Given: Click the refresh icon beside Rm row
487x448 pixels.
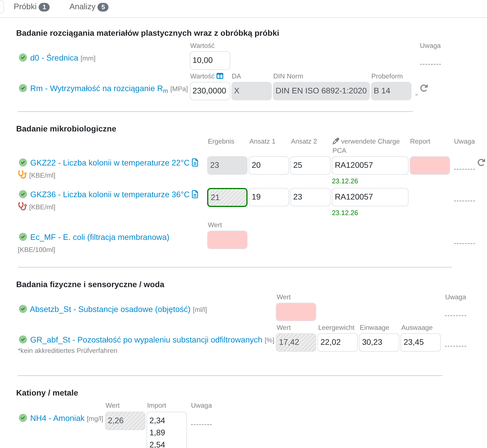Looking at the screenshot, I should 424,88.
